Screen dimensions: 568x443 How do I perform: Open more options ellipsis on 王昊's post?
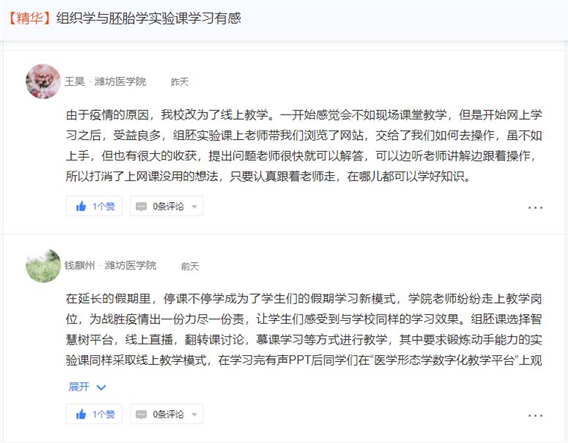click(535, 208)
